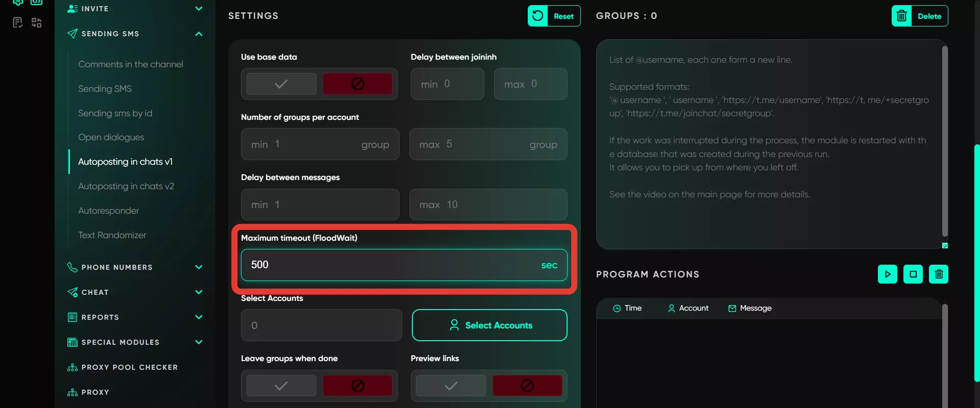
Task: Open the Text Randomizer module
Action: pyautogui.click(x=112, y=235)
